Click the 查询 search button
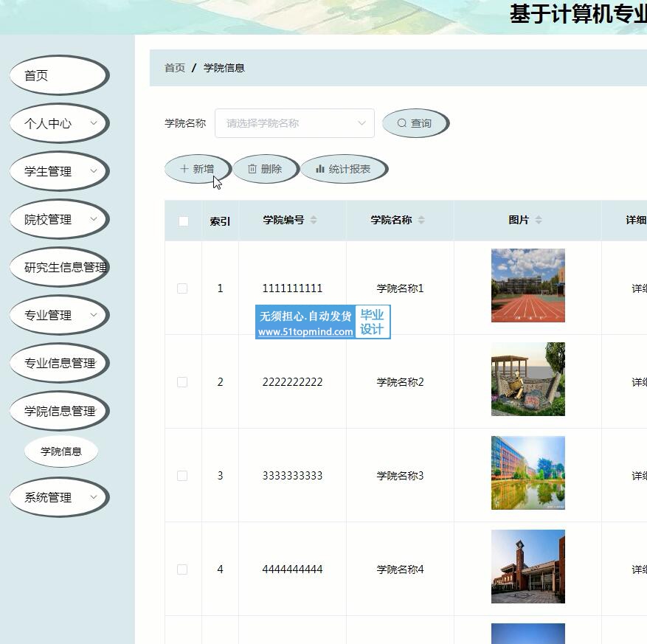 click(415, 123)
